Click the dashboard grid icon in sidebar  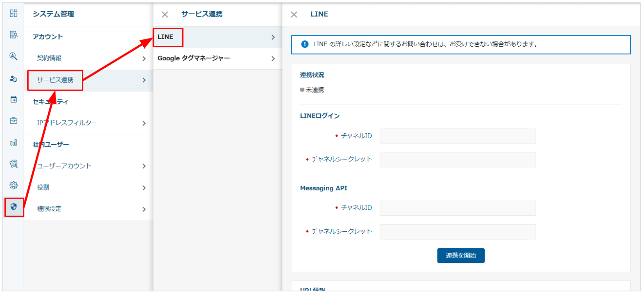point(14,14)
